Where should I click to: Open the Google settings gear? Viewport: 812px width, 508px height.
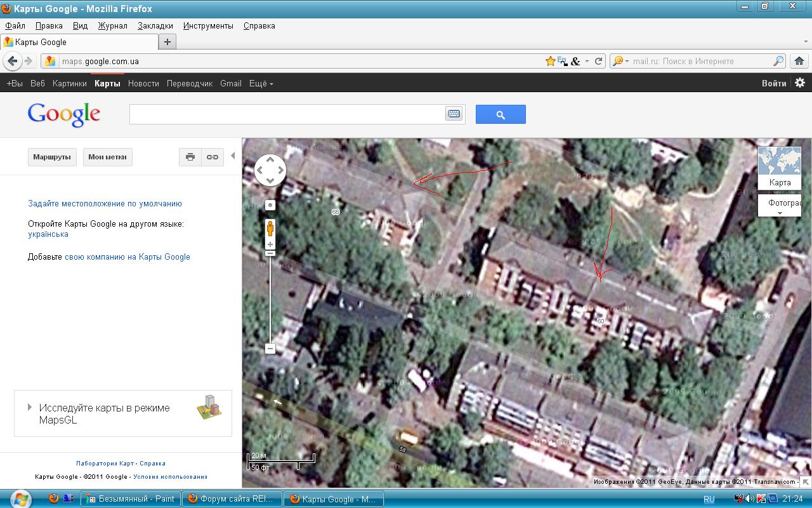(x=800, y=83)
